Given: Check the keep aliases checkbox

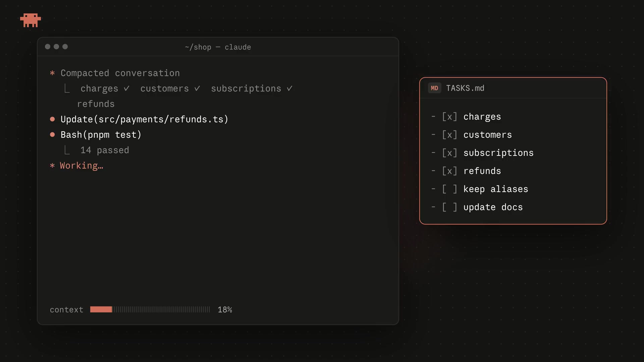Looking at the screenshot, I should tap(449, 189).
